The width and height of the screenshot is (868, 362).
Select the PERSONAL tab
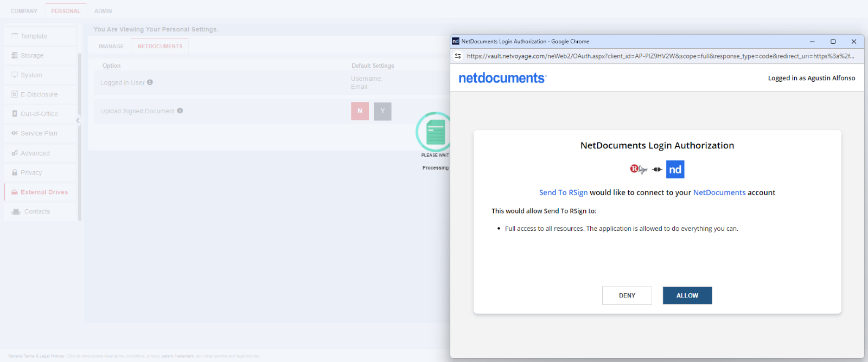click(x=66, y=11)
